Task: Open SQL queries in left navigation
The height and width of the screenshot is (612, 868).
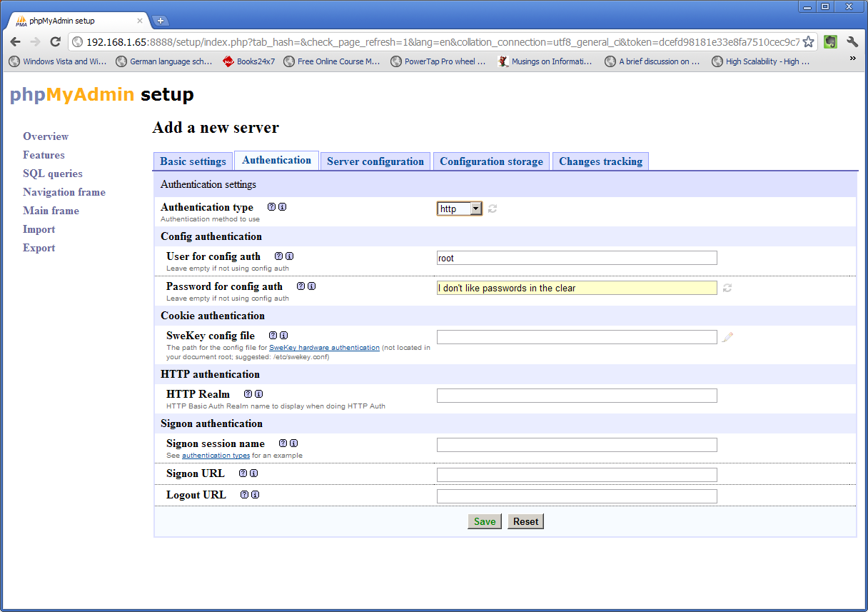Action: tap(53, 174)
